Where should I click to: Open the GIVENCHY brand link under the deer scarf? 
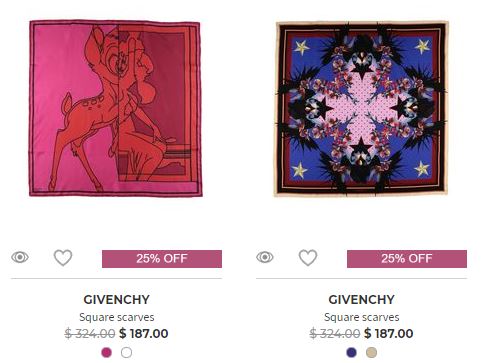pos(116,299)
